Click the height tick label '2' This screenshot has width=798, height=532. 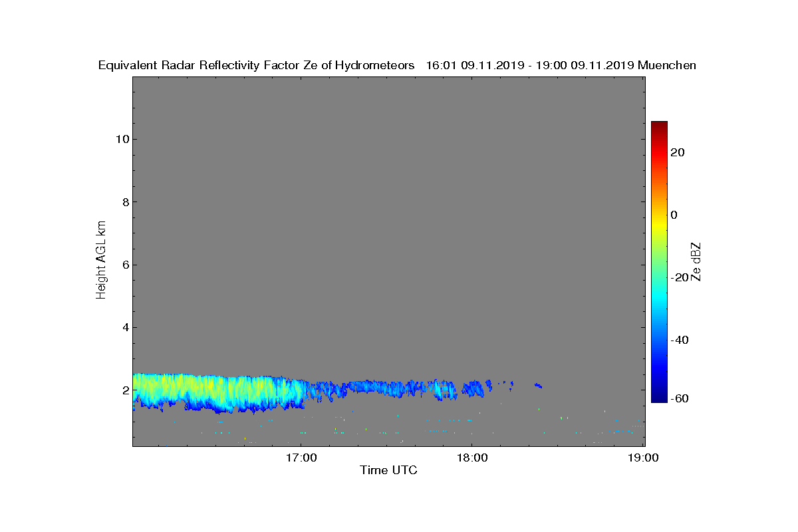[x=124, y=390]
